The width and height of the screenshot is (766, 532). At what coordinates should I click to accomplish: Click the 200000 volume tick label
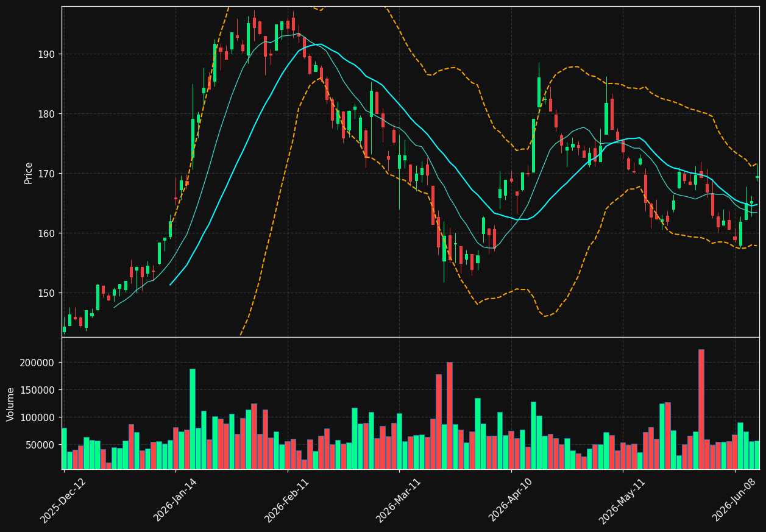click(37, 363)
